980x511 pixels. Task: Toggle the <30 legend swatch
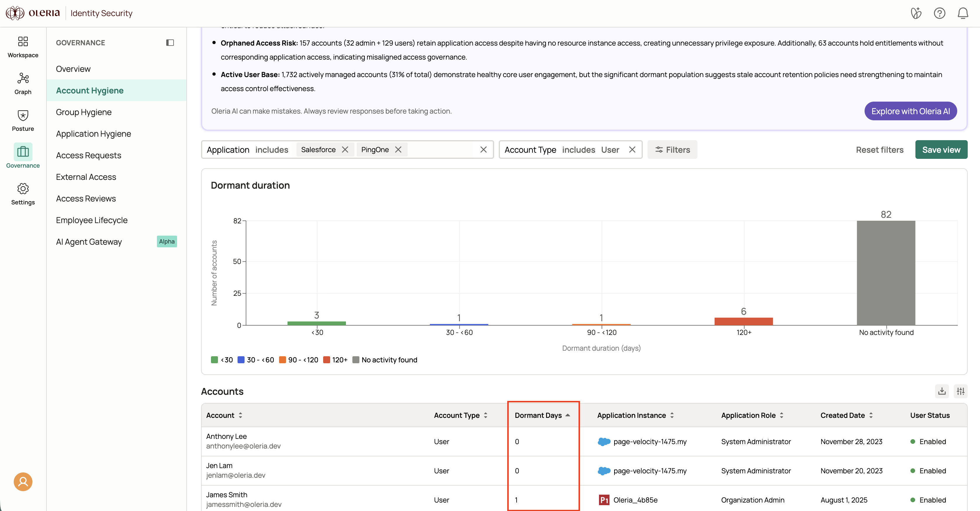pyautogui.click(x=214, y=360)
